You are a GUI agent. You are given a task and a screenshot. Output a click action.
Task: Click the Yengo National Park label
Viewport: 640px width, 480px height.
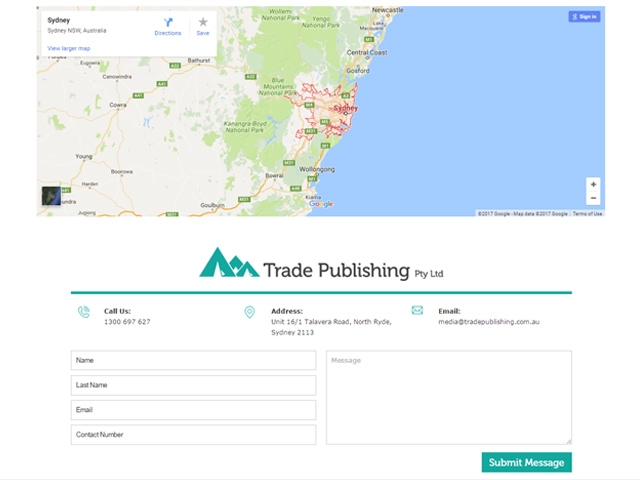(x=321, y=22)
